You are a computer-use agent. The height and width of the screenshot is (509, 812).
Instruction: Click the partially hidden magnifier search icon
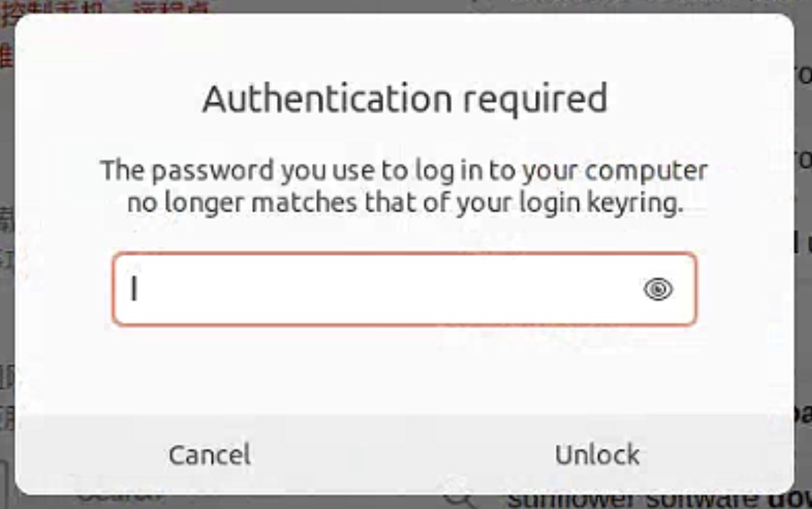pos(461,498)
